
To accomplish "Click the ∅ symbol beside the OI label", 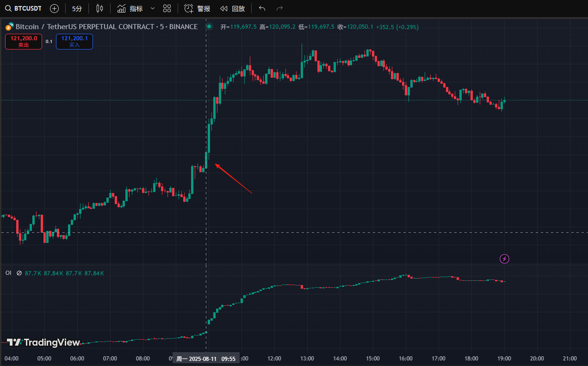I will [x=19, y=273].
